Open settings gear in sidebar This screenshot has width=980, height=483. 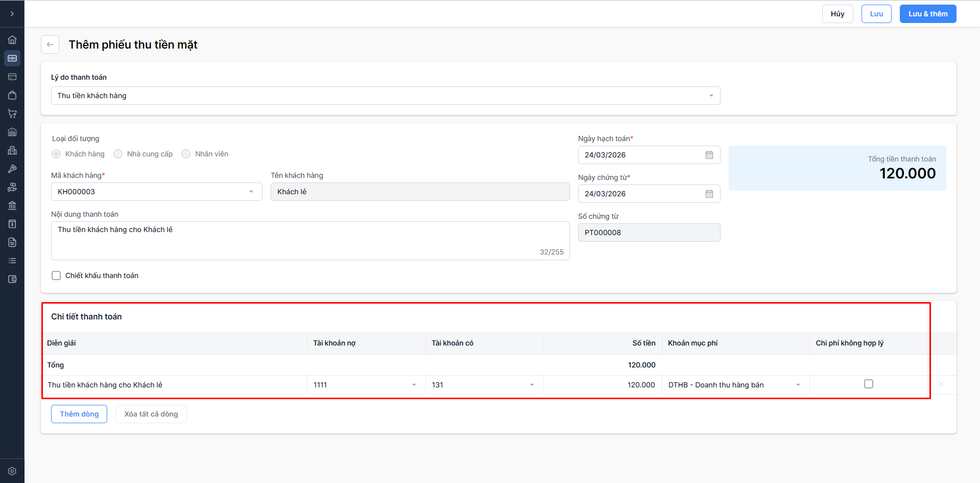click(12, 471)
